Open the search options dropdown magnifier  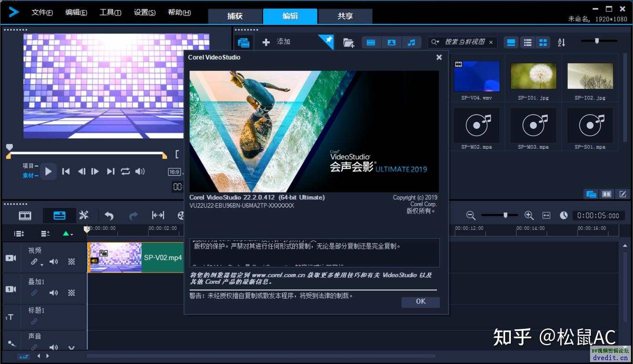tap(435, 42)
